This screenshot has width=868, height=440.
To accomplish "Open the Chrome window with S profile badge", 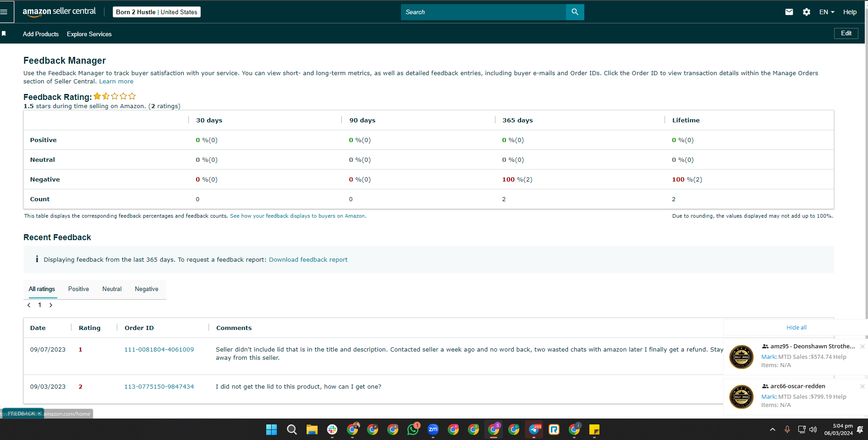I will click(x=494, y=429).
